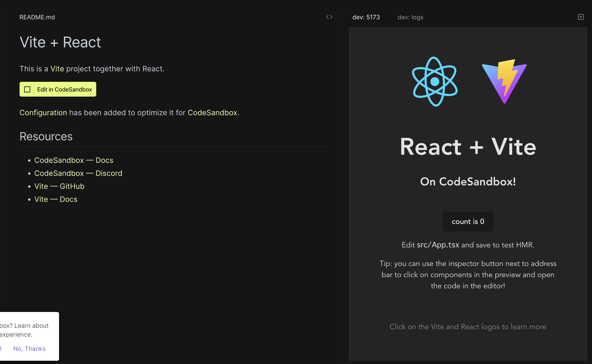Click the plus icon to add a panel
592x364 pixels.
[581, 17]
